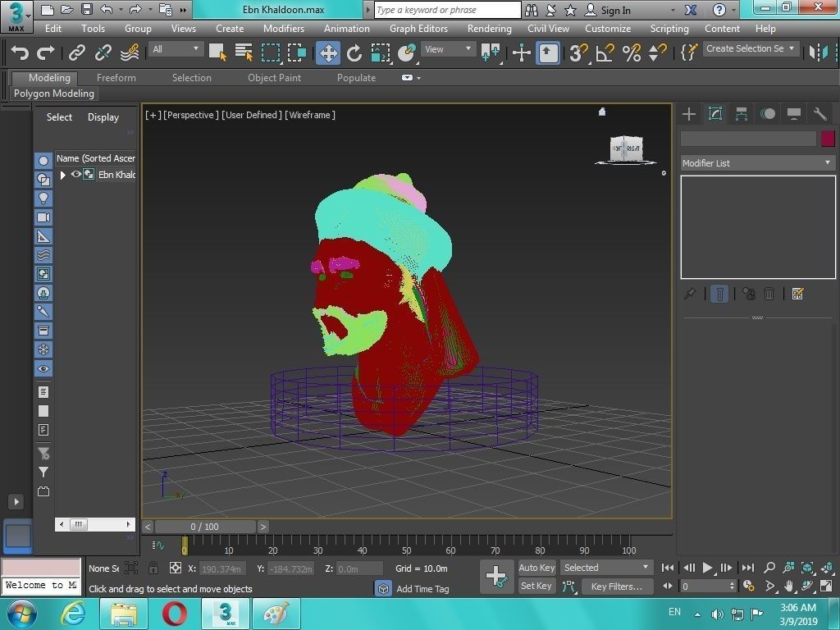Click the Set Key button

pos(536,586)
